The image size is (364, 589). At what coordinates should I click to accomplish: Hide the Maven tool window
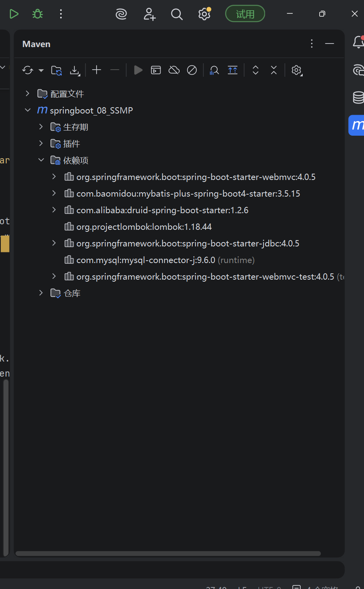point(330,44)
